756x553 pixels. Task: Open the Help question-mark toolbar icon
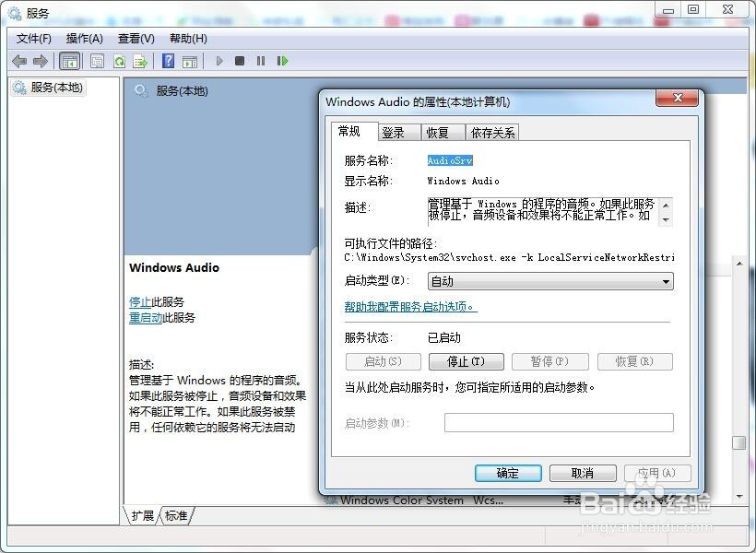(x=169, y=61)
